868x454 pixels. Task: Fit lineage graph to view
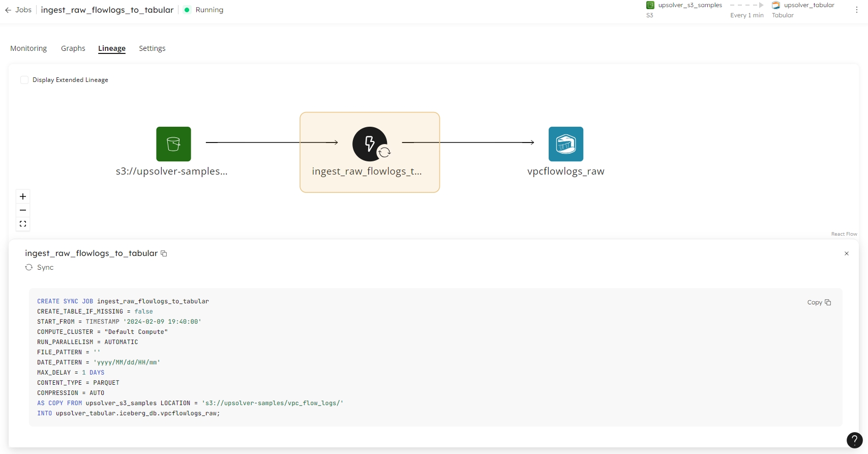pos(23,224)
